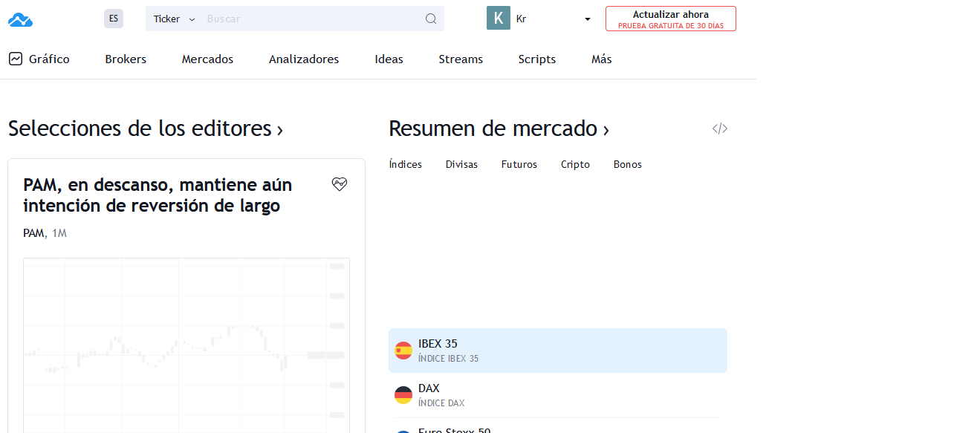Open the PAM idea chart thumbnail
The image size is (980, 433).
click(x=186, y=345)
